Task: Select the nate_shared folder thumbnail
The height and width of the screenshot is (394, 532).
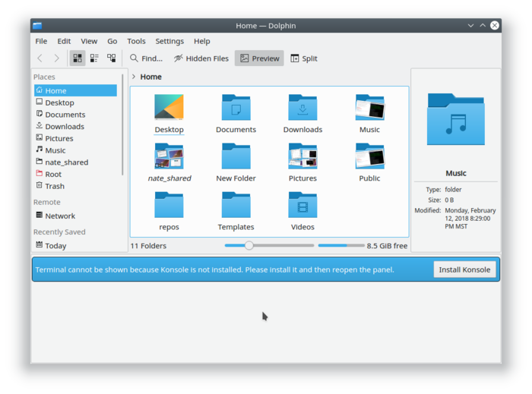Action: tap(169, 156)
